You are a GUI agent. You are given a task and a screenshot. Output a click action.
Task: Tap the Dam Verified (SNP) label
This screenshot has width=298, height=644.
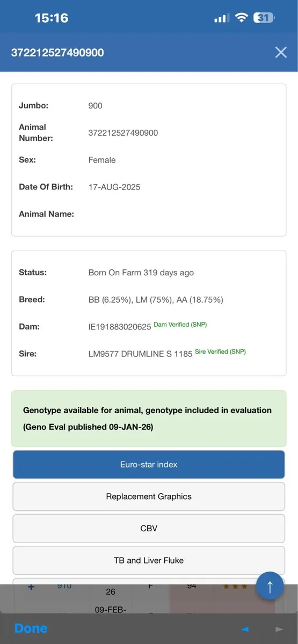(180, 325)
